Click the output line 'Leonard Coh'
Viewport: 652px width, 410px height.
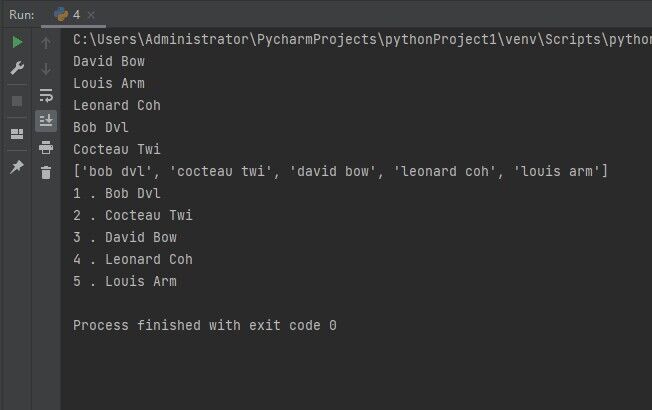point(117,105)
